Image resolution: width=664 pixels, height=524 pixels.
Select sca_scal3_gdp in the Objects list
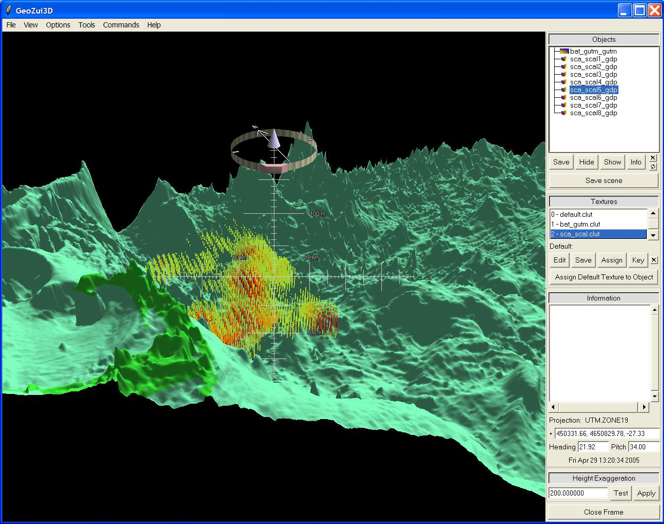(x=593, y=74)
